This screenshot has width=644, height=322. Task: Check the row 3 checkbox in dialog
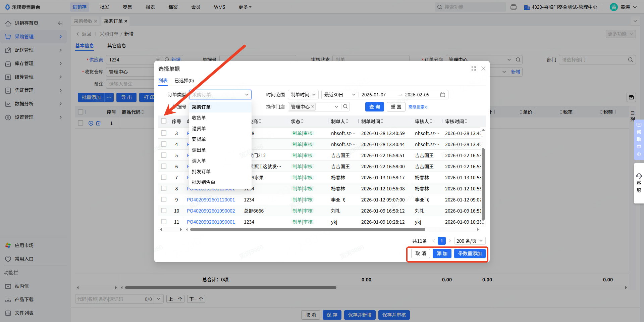point(164,133)
